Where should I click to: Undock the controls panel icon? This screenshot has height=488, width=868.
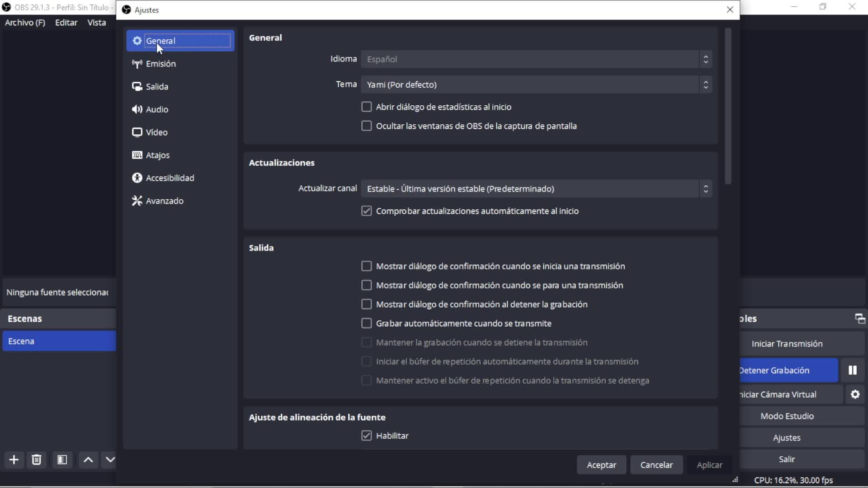(x=860, y=319)
